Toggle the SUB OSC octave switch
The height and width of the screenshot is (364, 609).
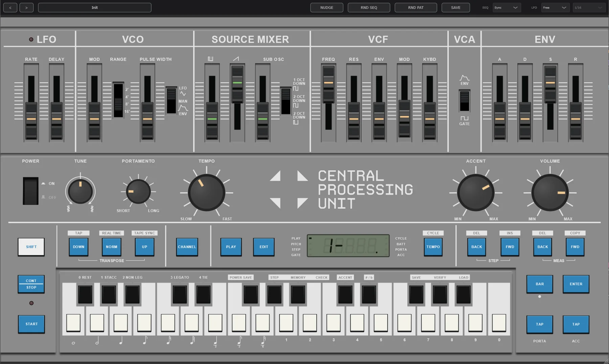[286, 101]
